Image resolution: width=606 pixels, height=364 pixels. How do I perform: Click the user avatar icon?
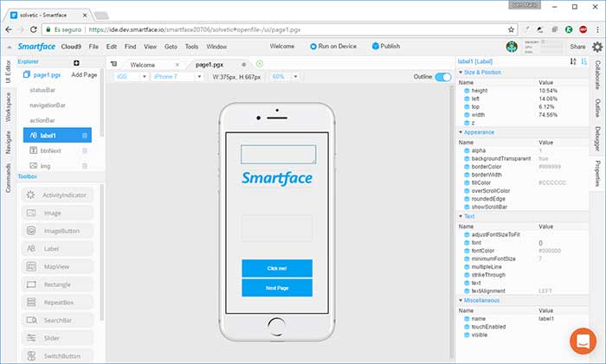tap(512, 47)
